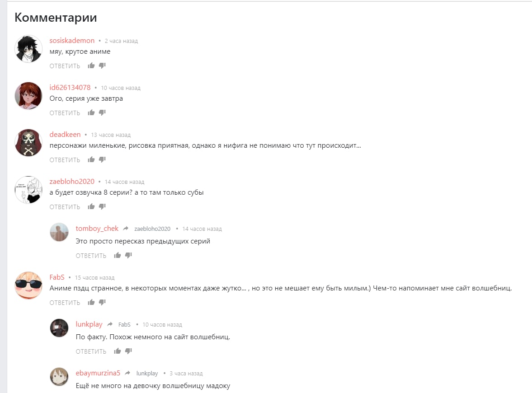
Task: Open id626134078's red-haired avatar
Action: 28,96
